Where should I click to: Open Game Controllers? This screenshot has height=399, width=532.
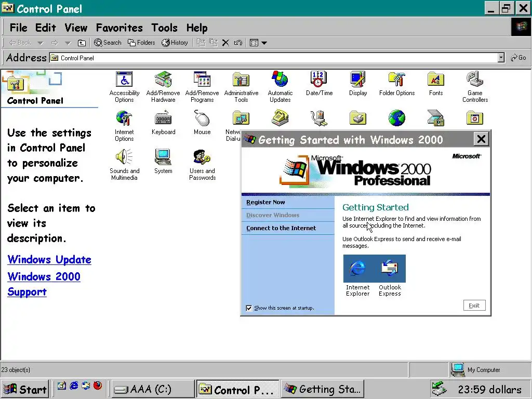point(475,87)
